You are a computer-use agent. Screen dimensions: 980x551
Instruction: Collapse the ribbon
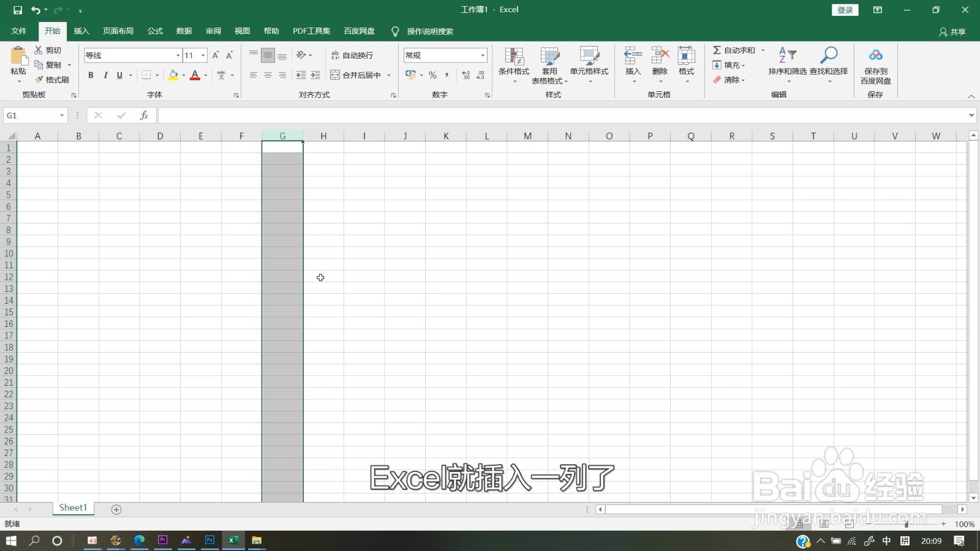[971, 96]
